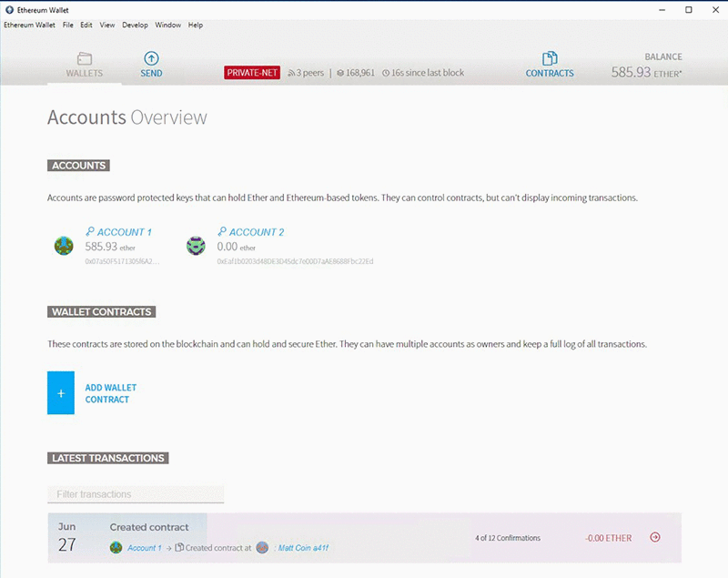This screenshot has width=728, height=578.
Task: Click '3 peers' status text
Action: pos(310,73)
